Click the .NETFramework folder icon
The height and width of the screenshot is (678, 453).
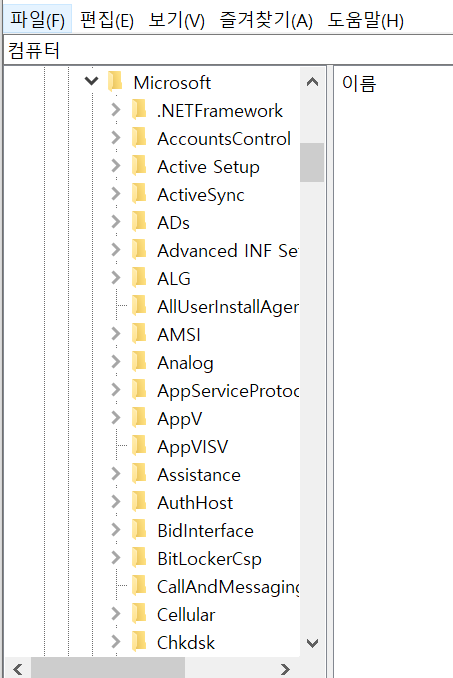(139, 109)
